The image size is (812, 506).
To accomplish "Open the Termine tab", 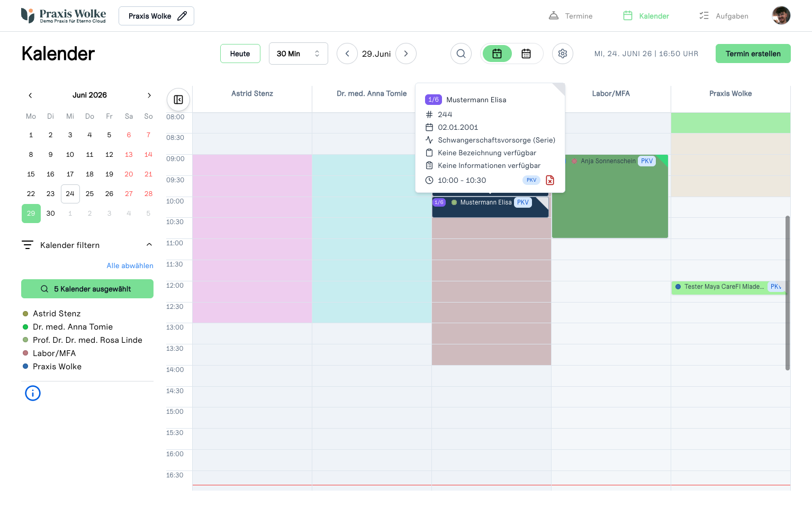I will tap(571, 16).
